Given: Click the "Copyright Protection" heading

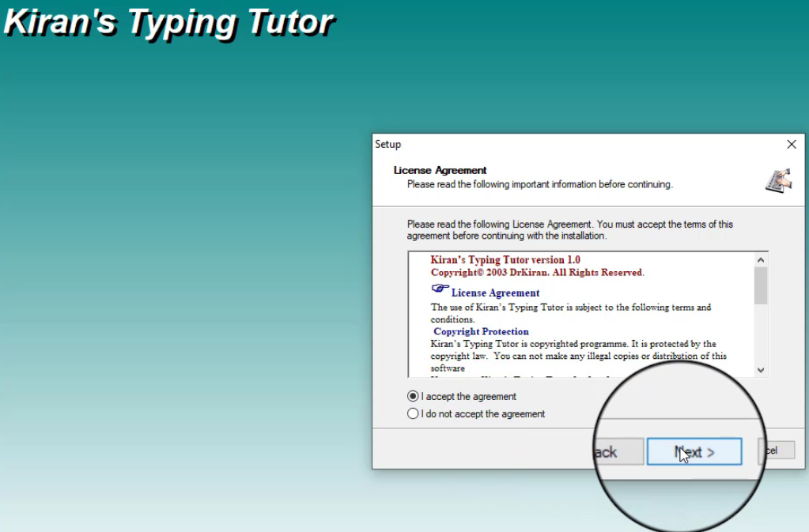Looking at the screenshot, I should [x=481, y=332].
